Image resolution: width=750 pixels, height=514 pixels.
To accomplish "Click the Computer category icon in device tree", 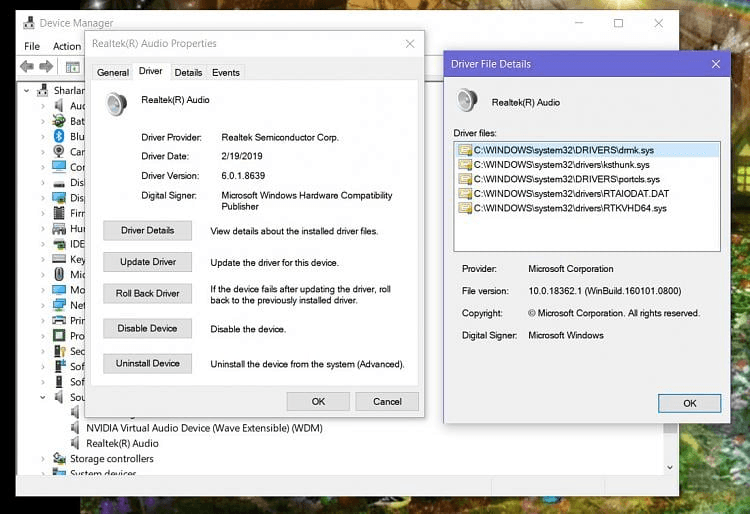I will pyautogui.click(x=59, y=167).
